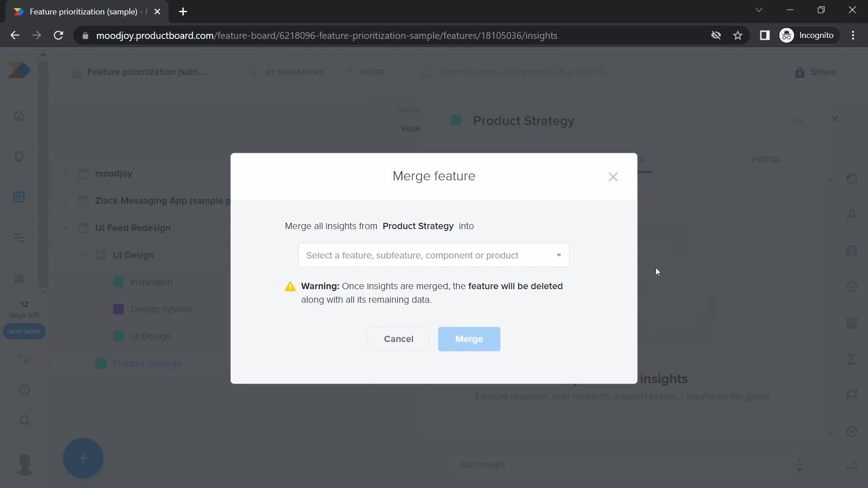Reload the page
This screenshot has width=868, height=488.
(58, 35)
